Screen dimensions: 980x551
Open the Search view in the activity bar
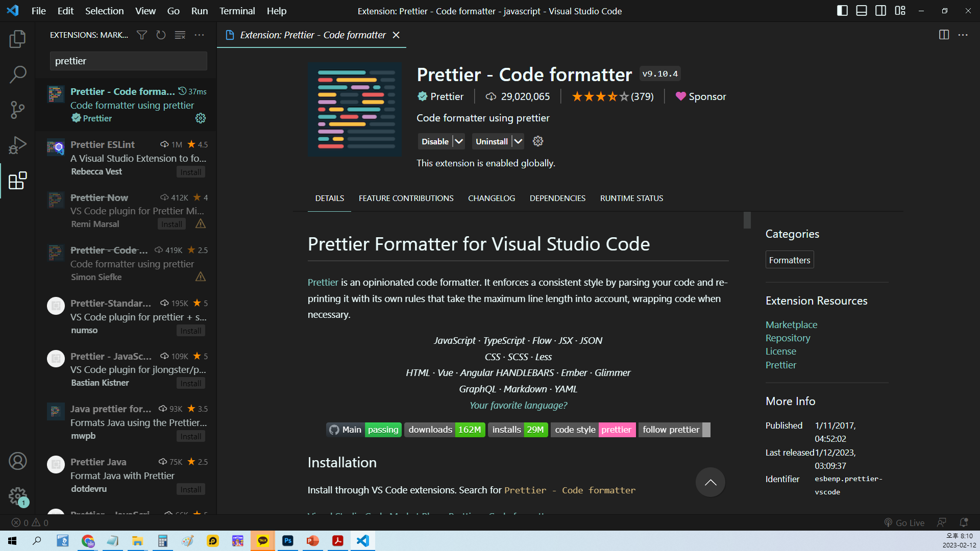tap(17, 74)
